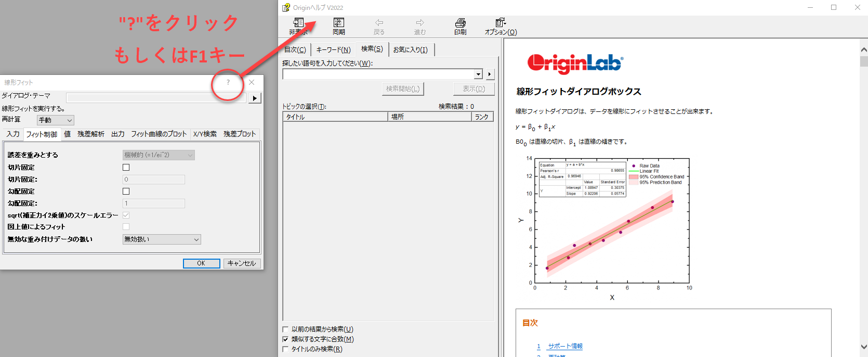The width and height of the screenshot is (868, 357).
Task: Open the 再計算 dropdown set to 手動
Action: tap(56, 120)
